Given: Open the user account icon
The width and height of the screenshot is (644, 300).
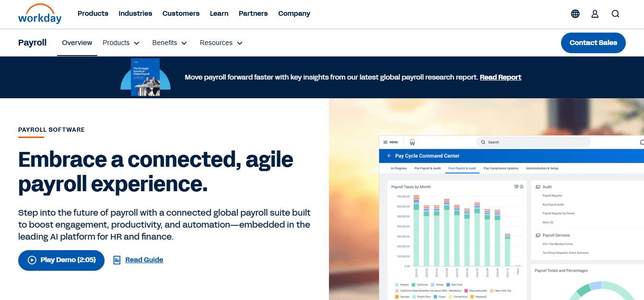Looking at the screenshot, I should tap(595, 14).
